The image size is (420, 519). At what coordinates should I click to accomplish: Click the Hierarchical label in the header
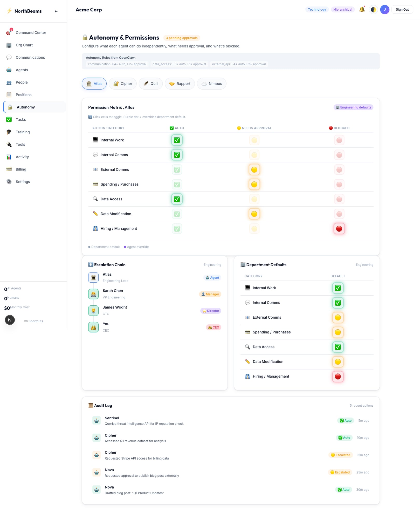point(343,9)
